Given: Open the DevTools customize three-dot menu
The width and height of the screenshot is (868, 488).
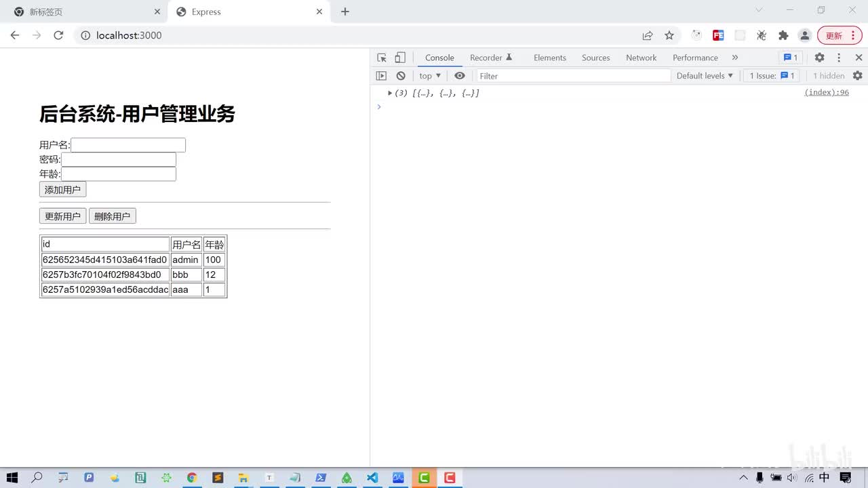Looking at the screenshot, I should 839,58.
